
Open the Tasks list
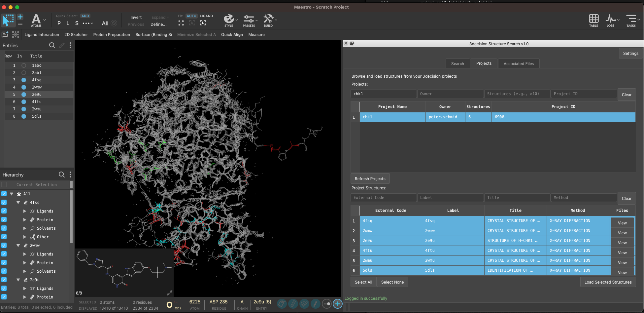(631, 20)
